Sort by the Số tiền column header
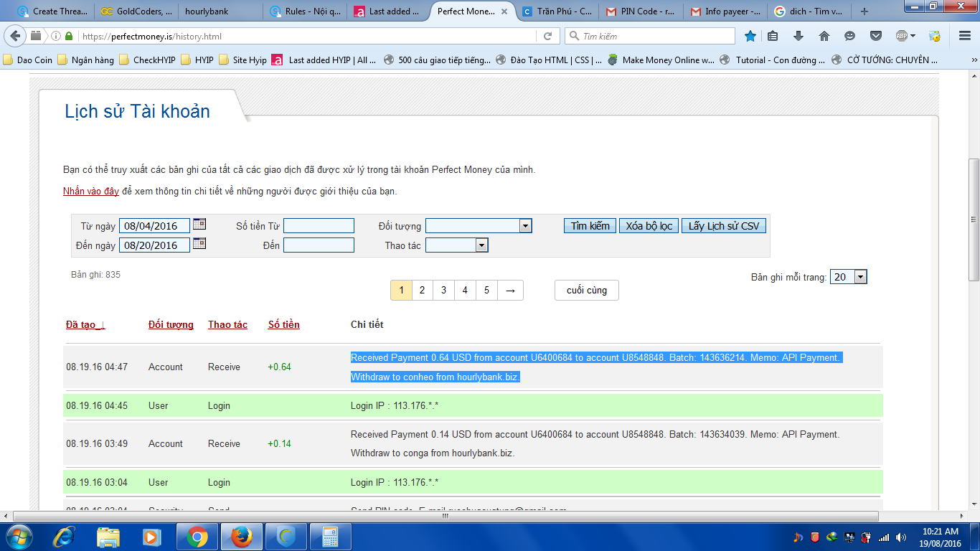The width and height of the screenshot is (980, 551). pyautogui.click(x=284, y=325)
